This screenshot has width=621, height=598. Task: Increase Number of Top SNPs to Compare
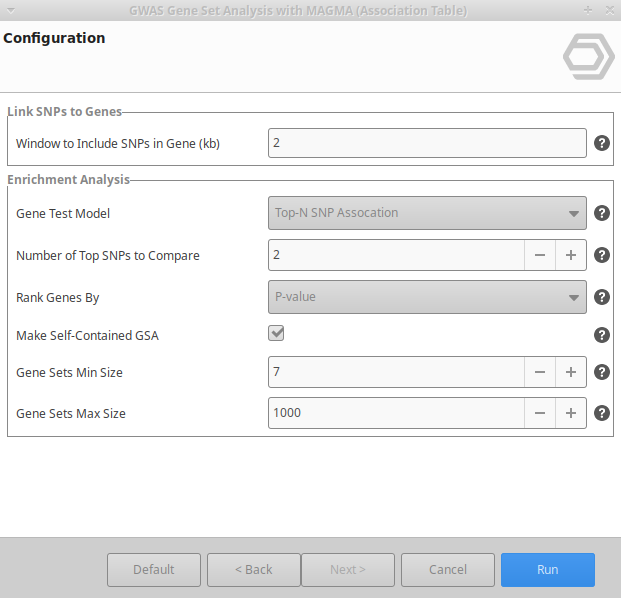click(571, 255)
